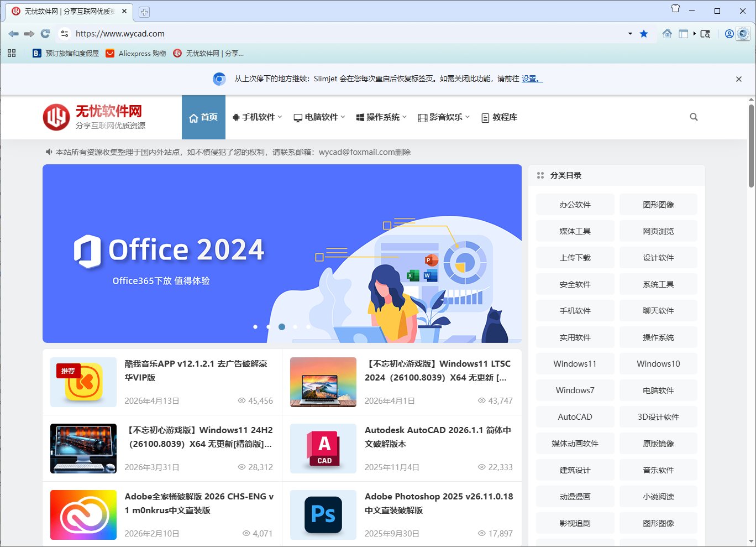Image resolution: width=756 pixels, height=547 pixels.
Task: Click the back navigation arrow
Action: pos(13,33)
